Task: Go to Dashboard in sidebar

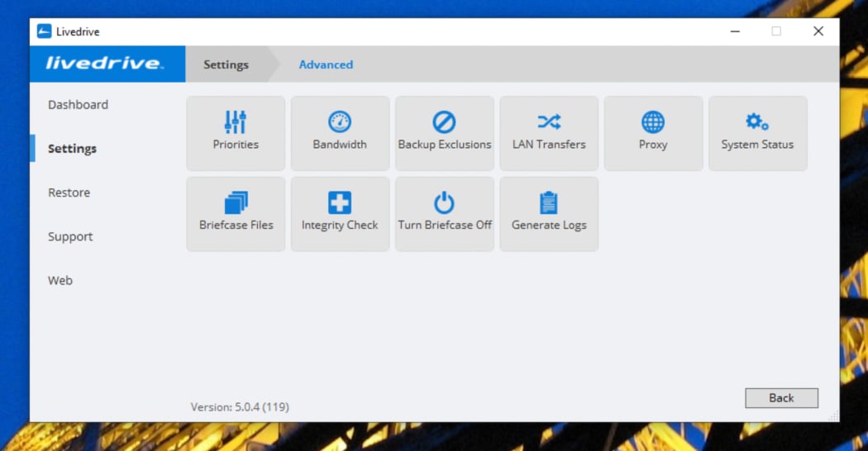Action: 78,105
